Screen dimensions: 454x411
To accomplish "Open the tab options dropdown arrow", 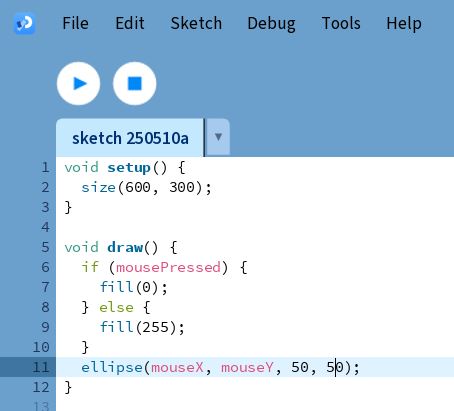I will click(218, 137).
